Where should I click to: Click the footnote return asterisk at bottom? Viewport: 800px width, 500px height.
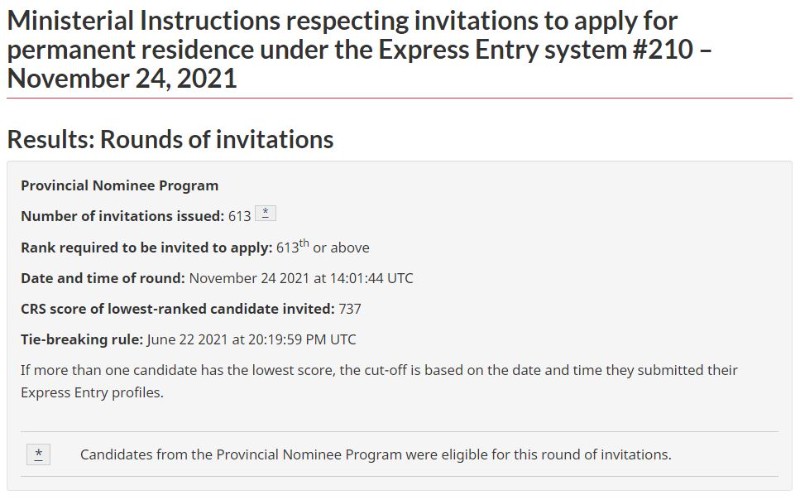point(38,454)
